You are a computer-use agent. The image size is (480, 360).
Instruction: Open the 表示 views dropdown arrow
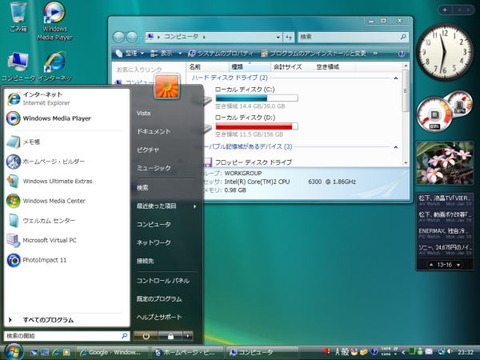180,53
